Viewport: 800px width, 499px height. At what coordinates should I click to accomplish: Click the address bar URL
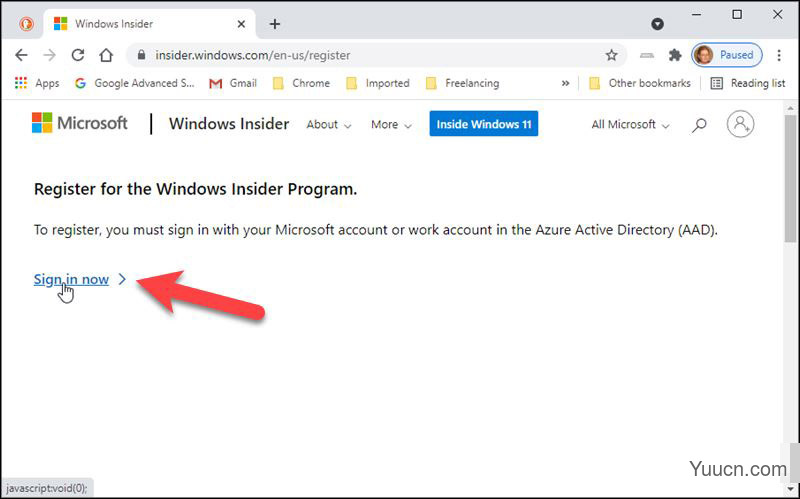tap(253, 55)
